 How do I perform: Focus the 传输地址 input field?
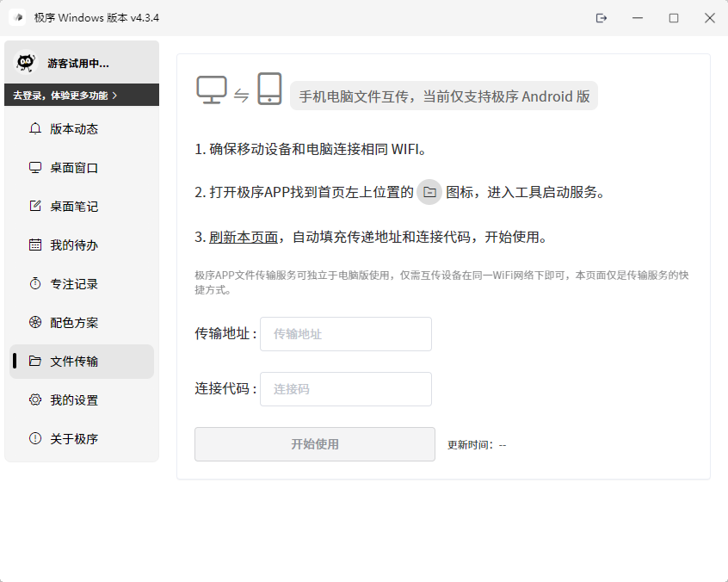pyautogui.click(x=346, y=334)
